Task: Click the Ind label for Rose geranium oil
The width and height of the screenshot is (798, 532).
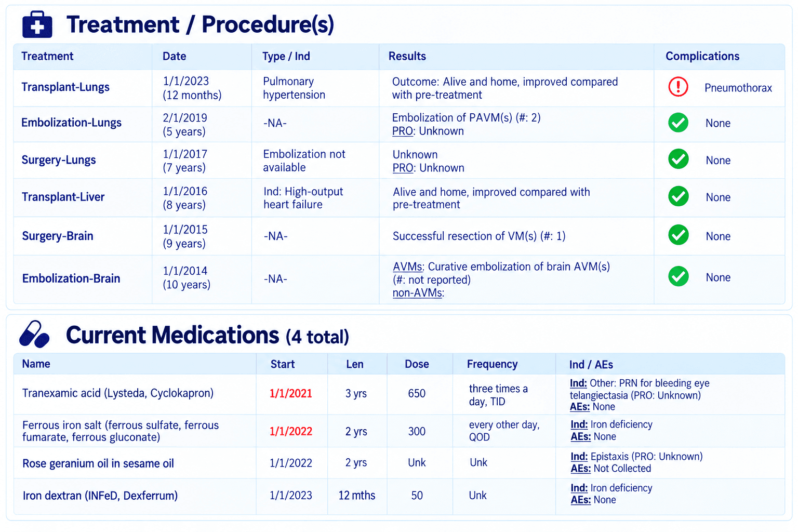Action: pos(579,457)
